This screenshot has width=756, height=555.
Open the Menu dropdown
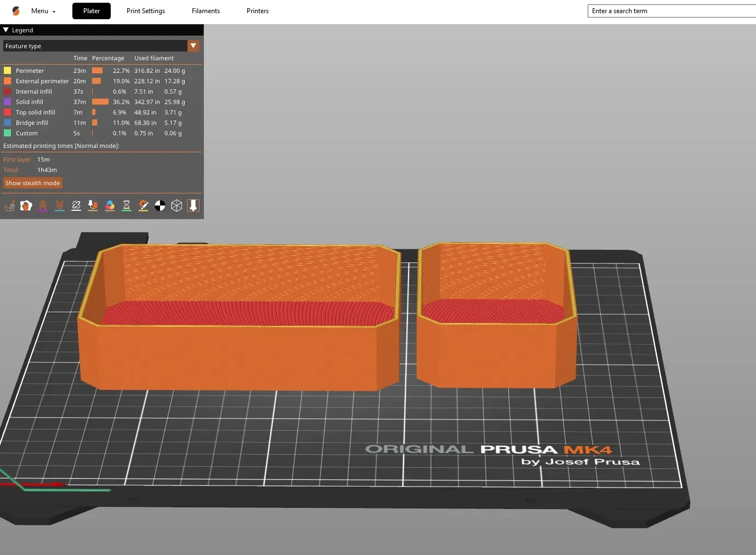click(x=43, y=11)
